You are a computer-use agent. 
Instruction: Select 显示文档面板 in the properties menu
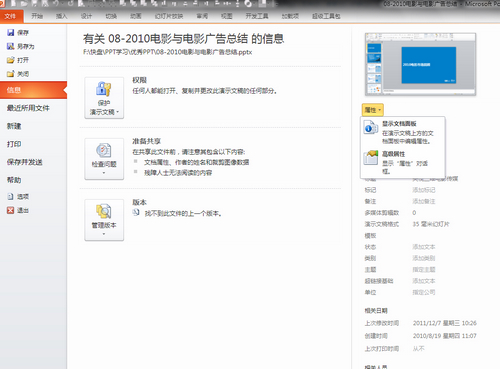point(403,132)
